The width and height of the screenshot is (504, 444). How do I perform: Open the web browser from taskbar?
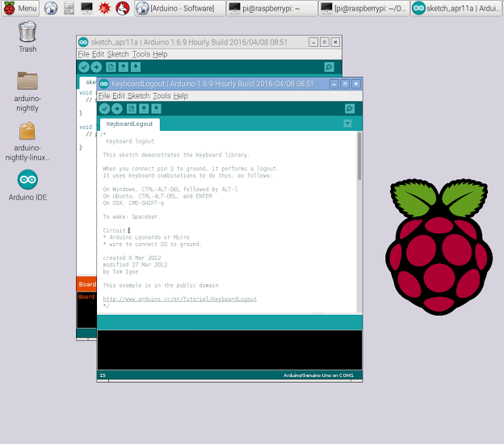[51, 8]
